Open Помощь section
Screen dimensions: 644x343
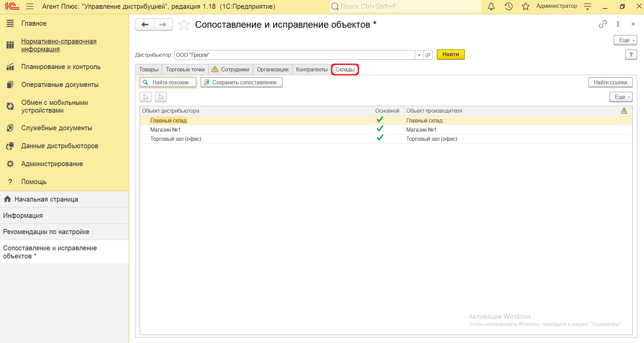(x=34, y=182)
